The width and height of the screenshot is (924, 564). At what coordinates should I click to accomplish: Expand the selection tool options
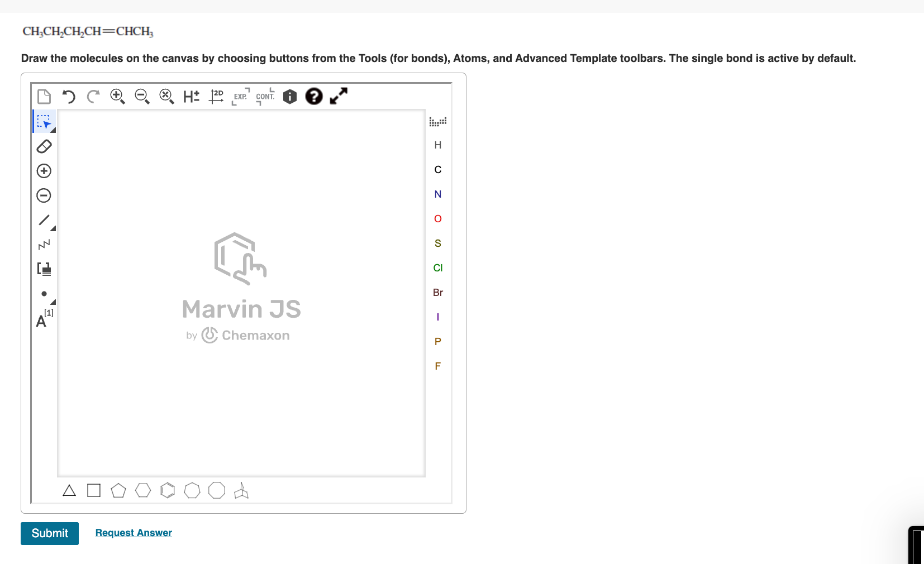click(x=53, y=130)
